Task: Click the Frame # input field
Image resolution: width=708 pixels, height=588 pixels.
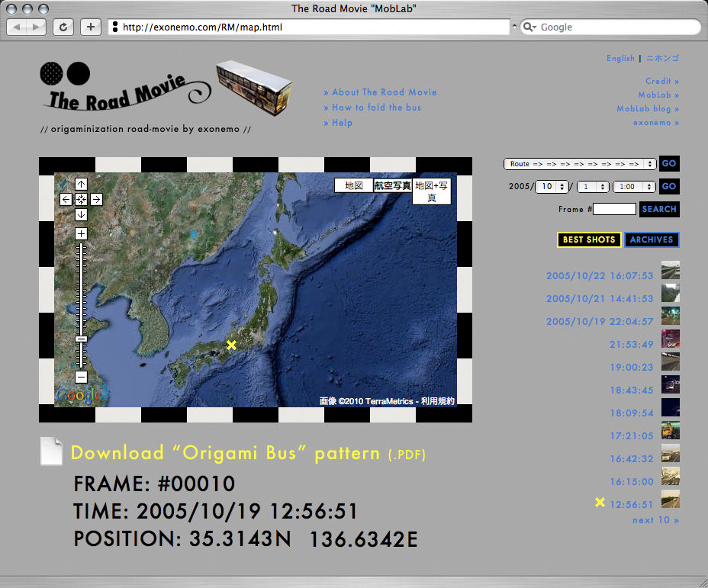Action: click(614, 209)
